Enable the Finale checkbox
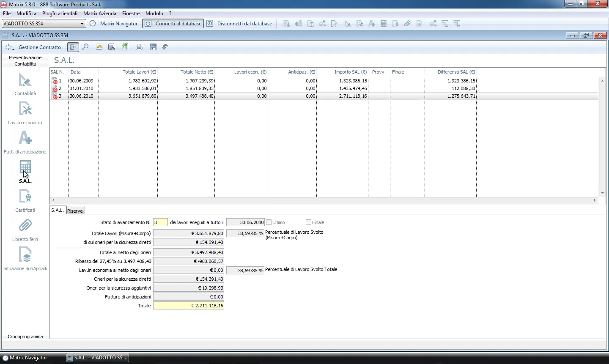 (x=308, y=222)
